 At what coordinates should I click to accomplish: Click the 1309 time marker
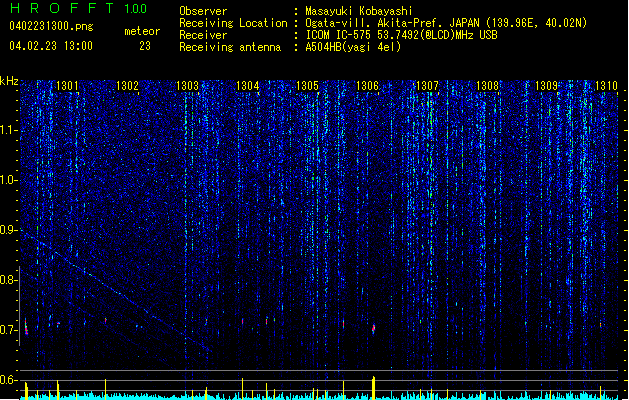click(x=547, y=85)
